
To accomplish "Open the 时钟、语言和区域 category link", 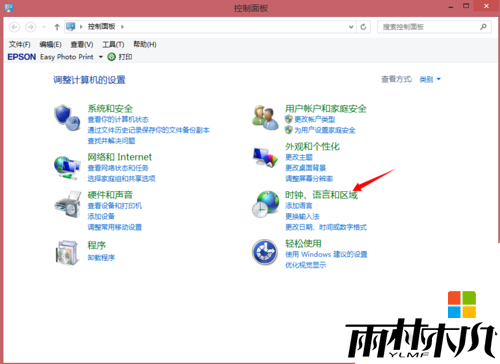I will (x=321, y=195).
